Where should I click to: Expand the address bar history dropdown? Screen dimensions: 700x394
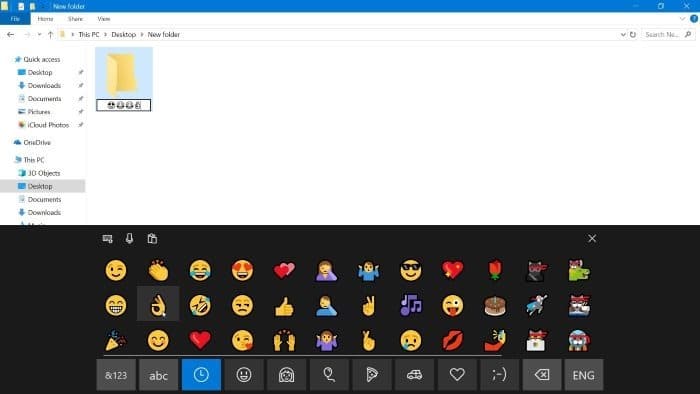(623, 34)
